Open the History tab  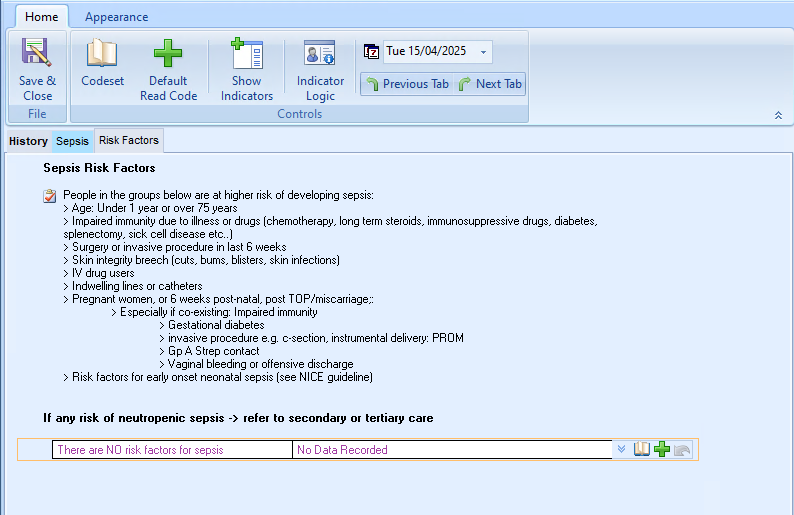tap(28, 141)
